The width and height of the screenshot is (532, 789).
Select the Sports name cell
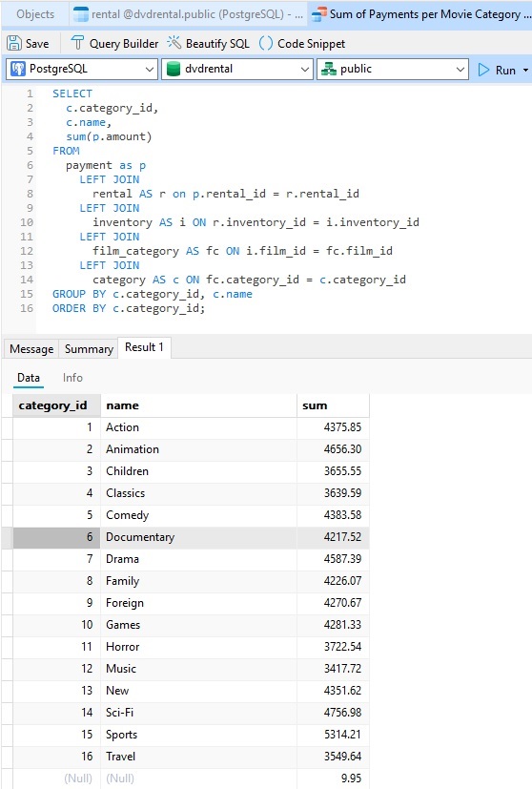coord(198,735)
